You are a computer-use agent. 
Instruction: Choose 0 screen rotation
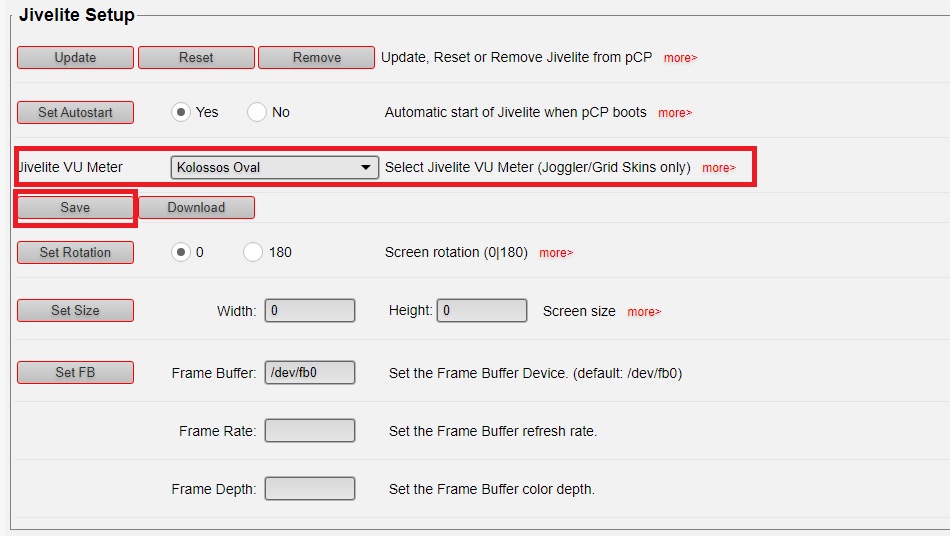tap(181, 252)
